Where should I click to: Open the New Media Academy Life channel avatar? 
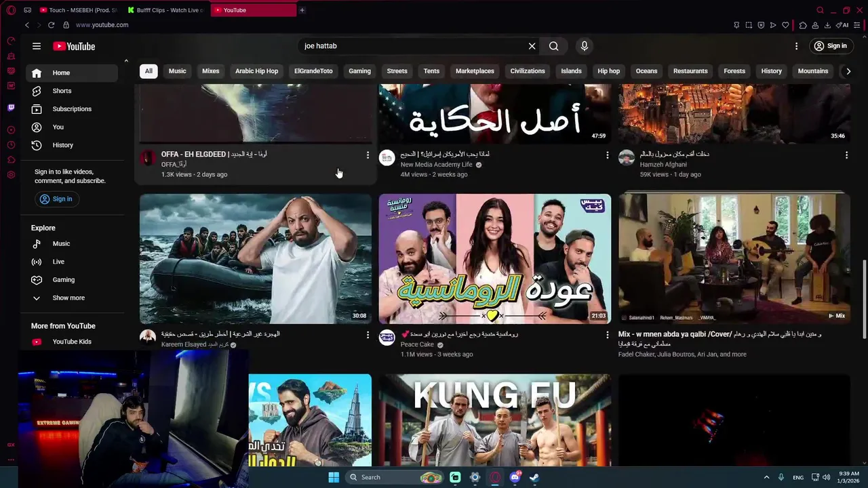point(387,158)
